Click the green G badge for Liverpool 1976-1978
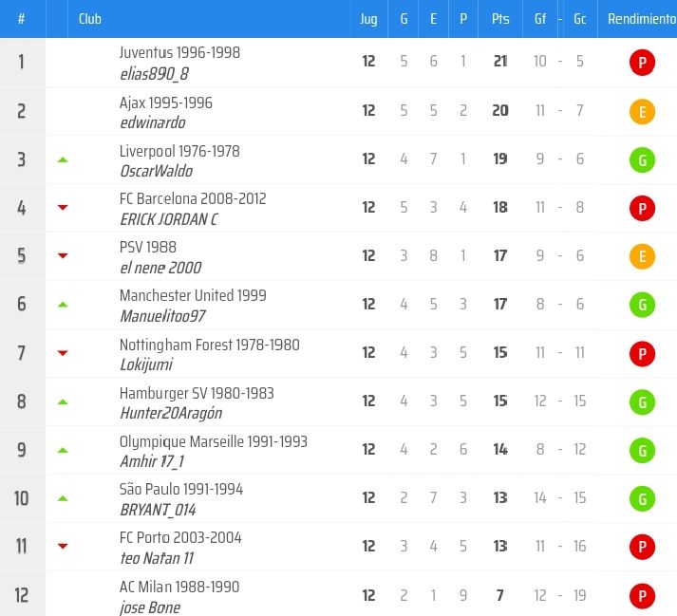 click(x=643, y=160)
